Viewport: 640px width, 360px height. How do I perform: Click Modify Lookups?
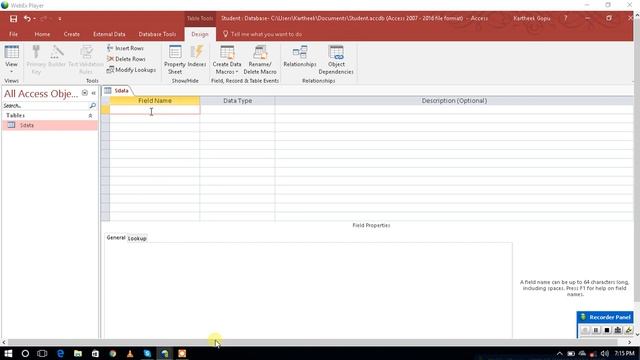pyautogui.click(x=131, y=70)
